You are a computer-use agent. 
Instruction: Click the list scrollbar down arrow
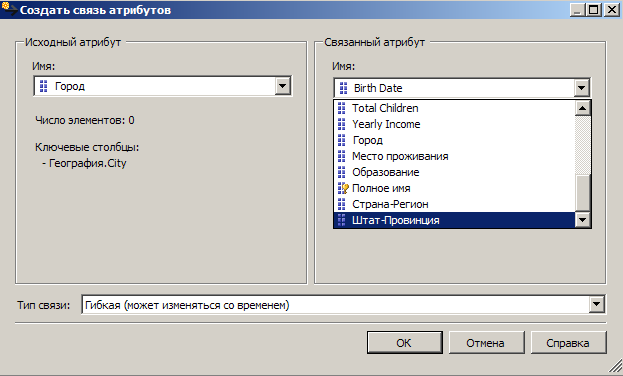click(x=582, y=219)
